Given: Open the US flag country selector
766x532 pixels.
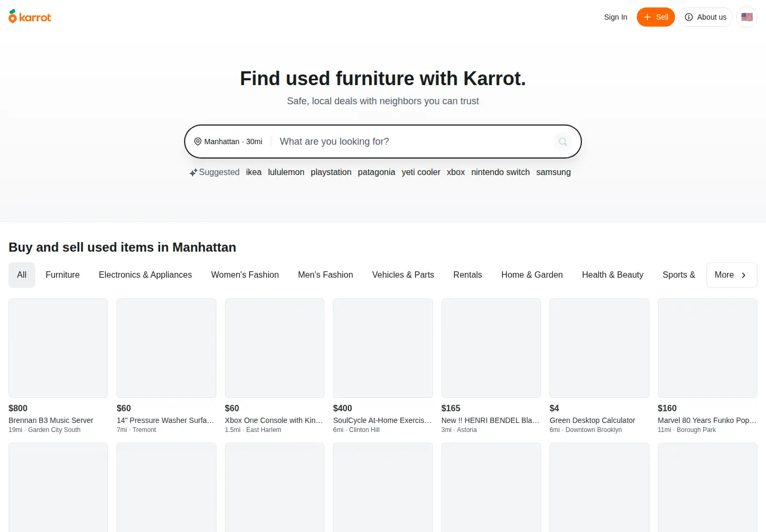Looking at the screenshot, I should click(747, 17).
